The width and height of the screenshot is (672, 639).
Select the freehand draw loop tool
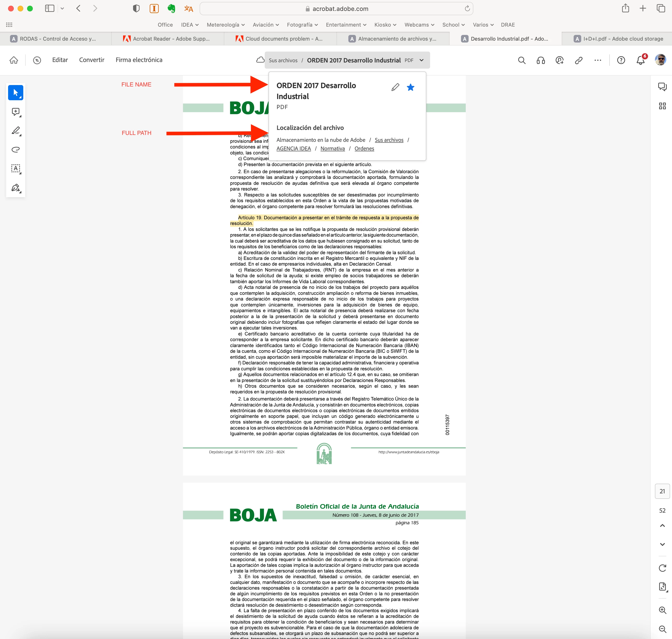(x=16, y=149)
